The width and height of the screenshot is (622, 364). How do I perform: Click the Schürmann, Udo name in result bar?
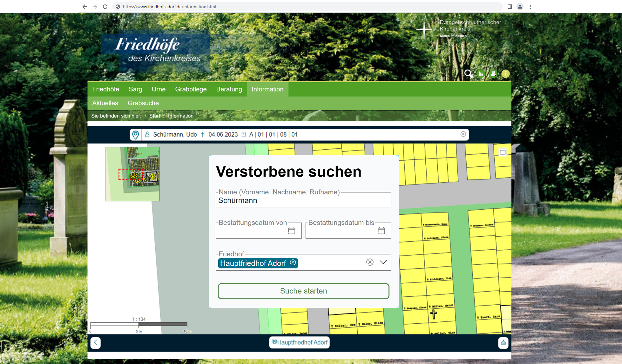pos(175,134)
